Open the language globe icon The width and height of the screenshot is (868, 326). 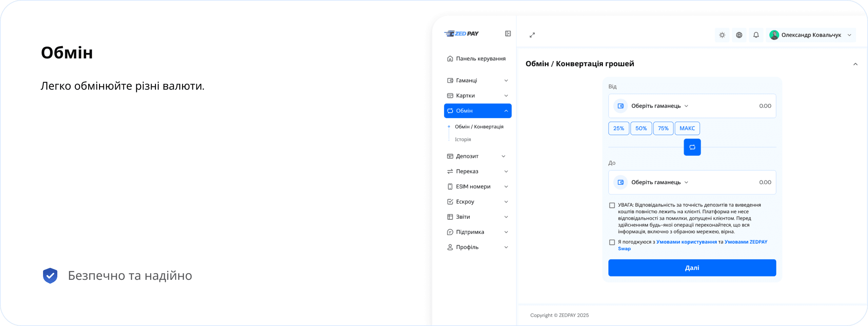point(739,35)
